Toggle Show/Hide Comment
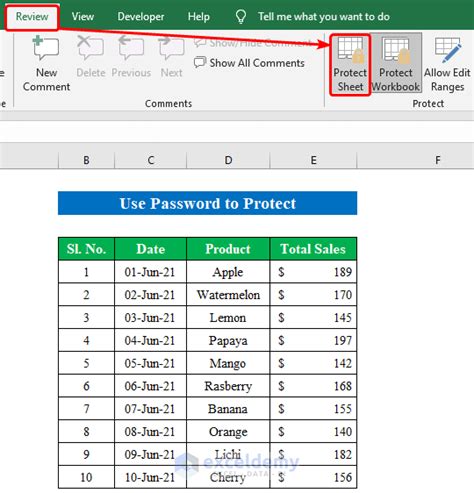This screenshot has width=474, height=493. pos(253,43)
